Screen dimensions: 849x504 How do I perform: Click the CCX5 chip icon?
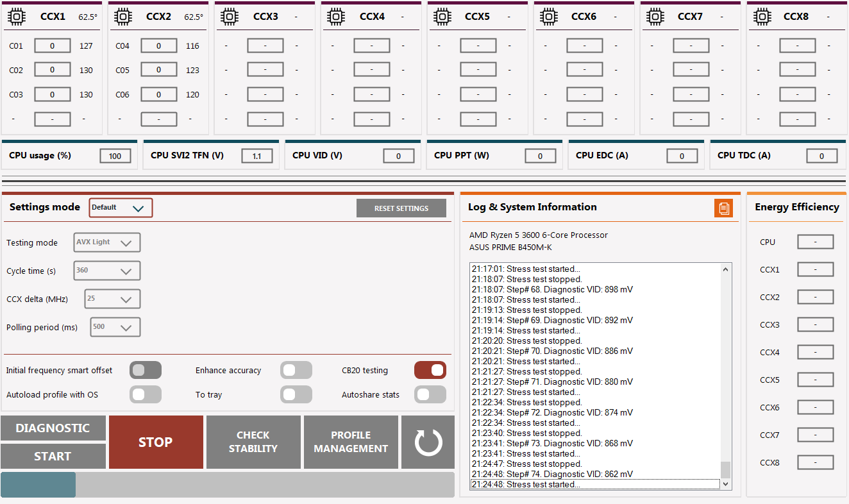pyautogui.click(x=441, y=16)
